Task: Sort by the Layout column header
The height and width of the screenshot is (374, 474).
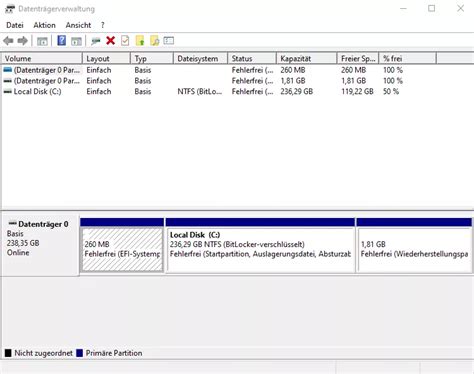Action: click(106, 59)
